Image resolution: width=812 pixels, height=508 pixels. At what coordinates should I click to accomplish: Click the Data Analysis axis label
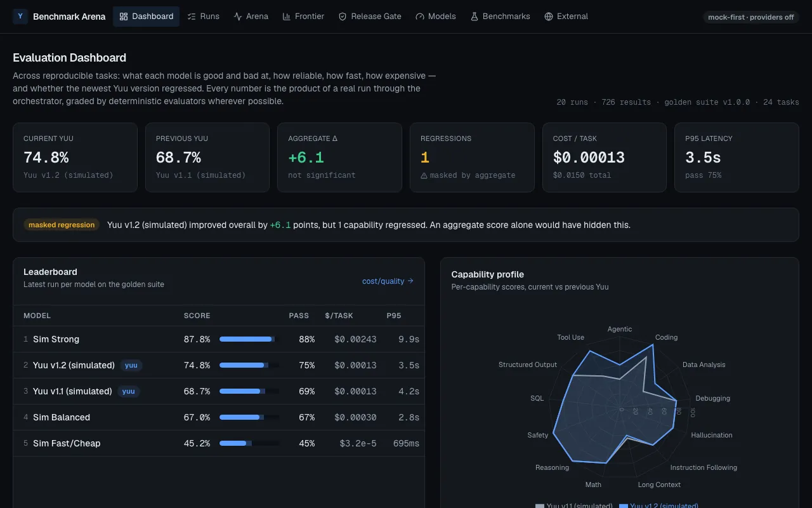(x=704, y=364)
